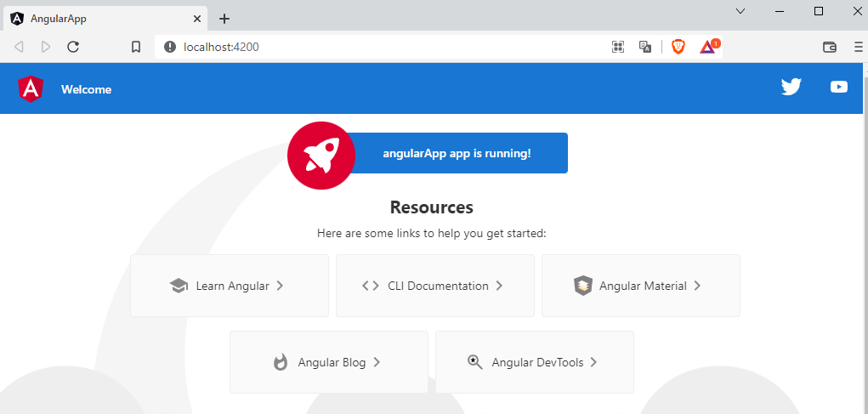Open the Angular Material card
This screenshot has height=414, width=868.
[640, 286]
